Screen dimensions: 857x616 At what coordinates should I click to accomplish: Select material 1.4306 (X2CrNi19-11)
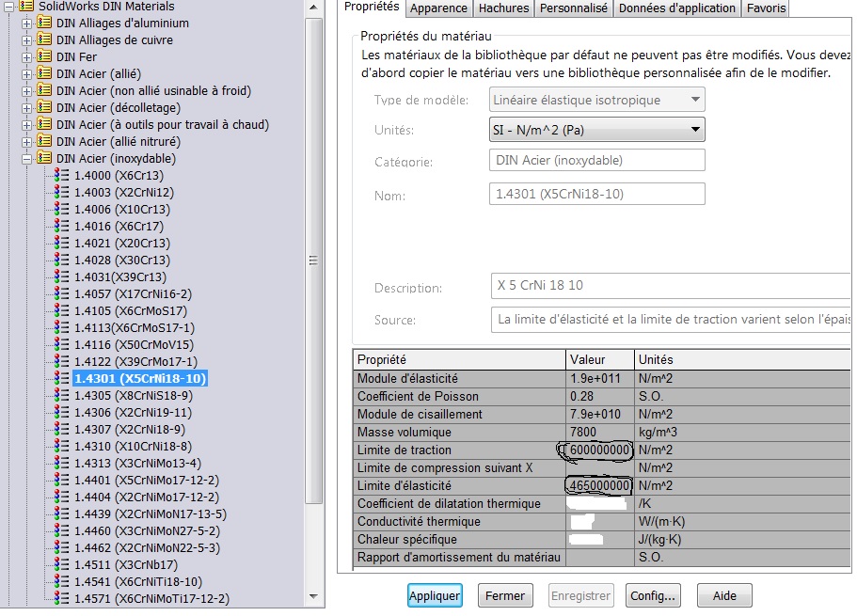click(133, 413)
